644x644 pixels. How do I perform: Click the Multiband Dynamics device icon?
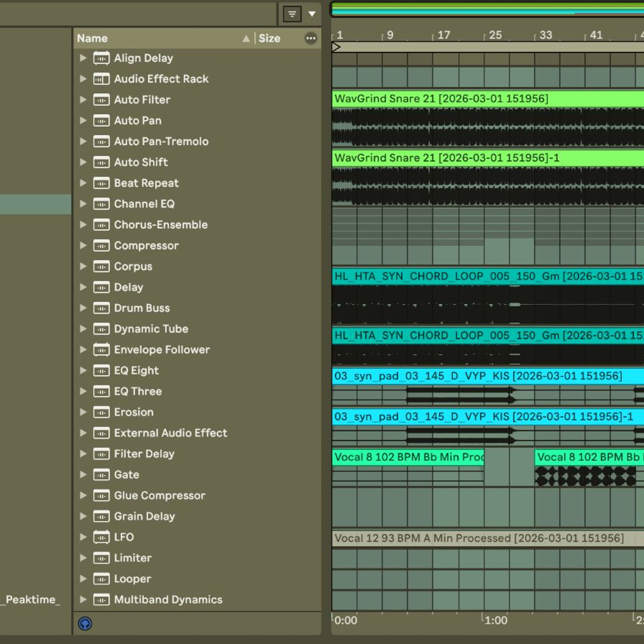click(101, 600)
